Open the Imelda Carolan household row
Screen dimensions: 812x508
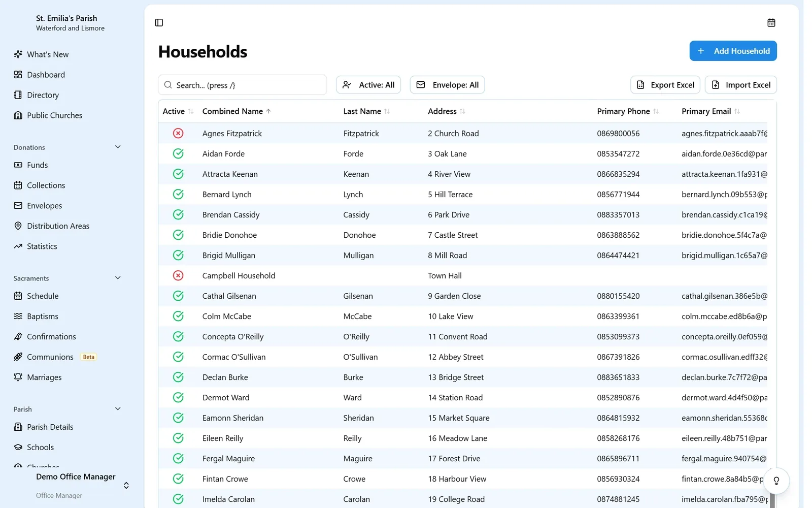463,499
